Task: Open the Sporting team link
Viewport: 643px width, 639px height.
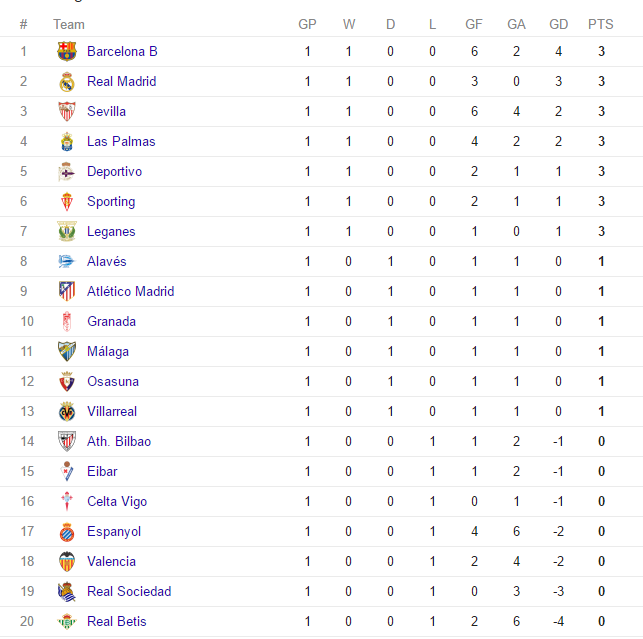Action: pyautogui.click(x=111, y=201)
